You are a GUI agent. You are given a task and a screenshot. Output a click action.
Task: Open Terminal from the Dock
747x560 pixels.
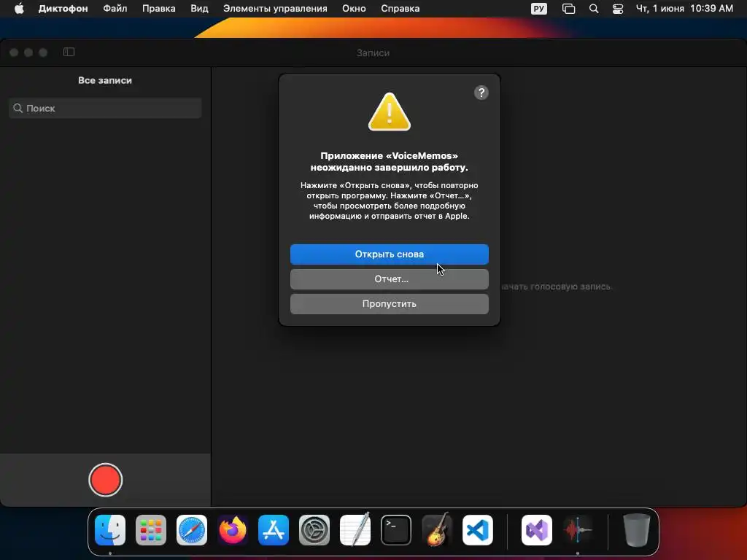click(396, 529)
